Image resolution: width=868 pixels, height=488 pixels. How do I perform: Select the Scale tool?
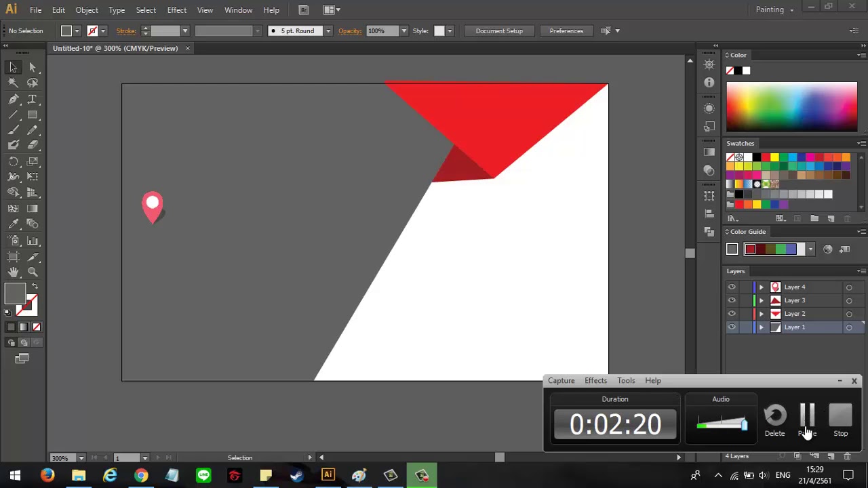(x=33, y=161)
